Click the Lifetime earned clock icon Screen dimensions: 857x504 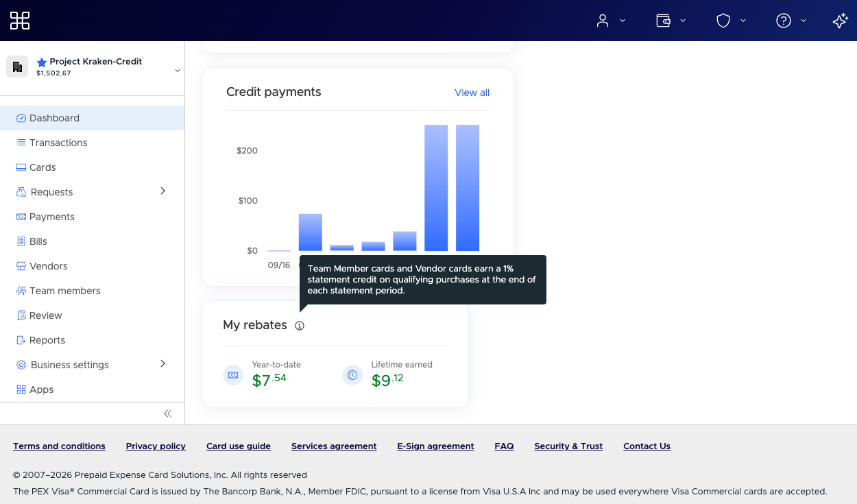[352, 375]
